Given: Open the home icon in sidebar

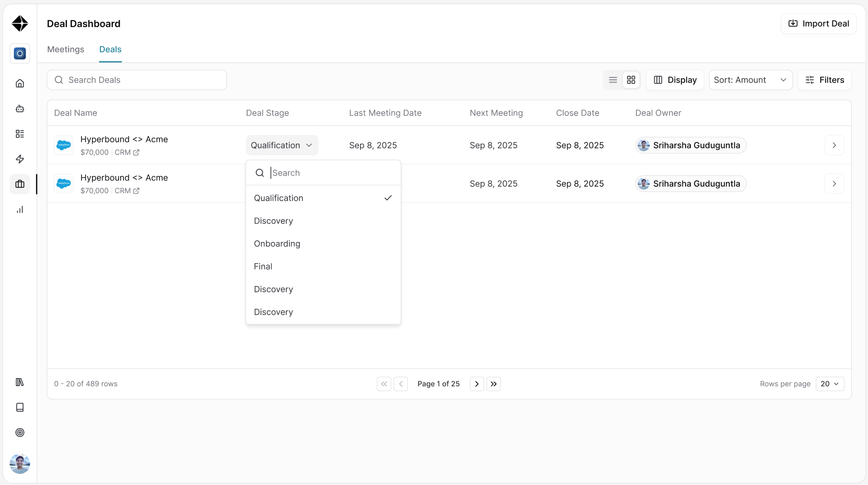Looking at the screenshot, I should [20, 83].
